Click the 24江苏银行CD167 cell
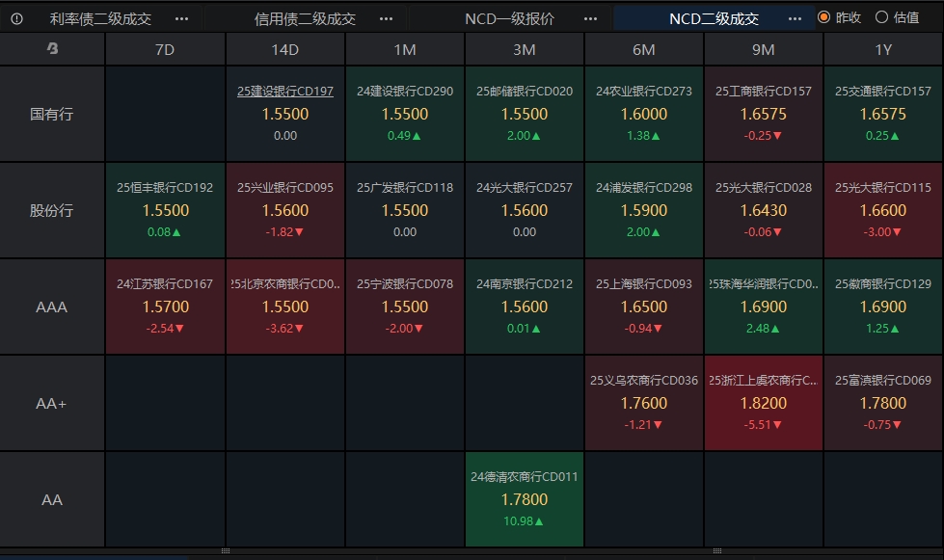944x560 pixels. click(165, 307)
